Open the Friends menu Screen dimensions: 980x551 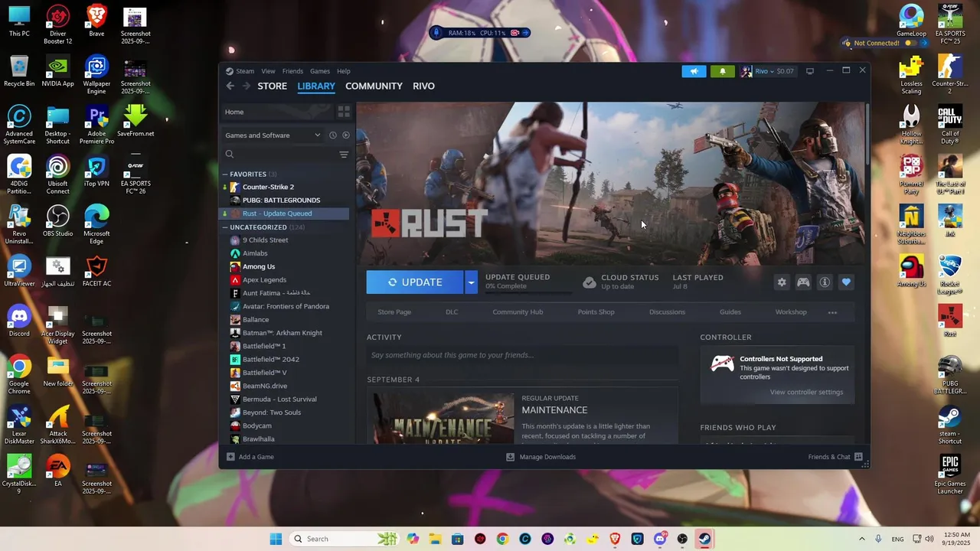click(292, 71)
